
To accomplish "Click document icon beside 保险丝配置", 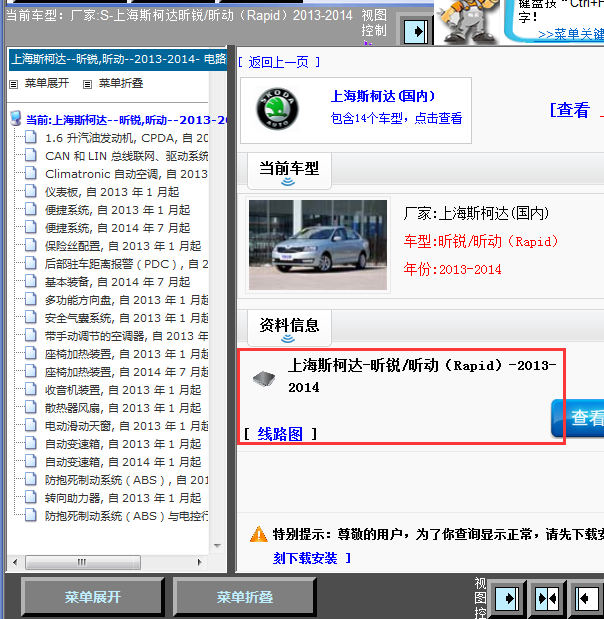I will point(30,245).
